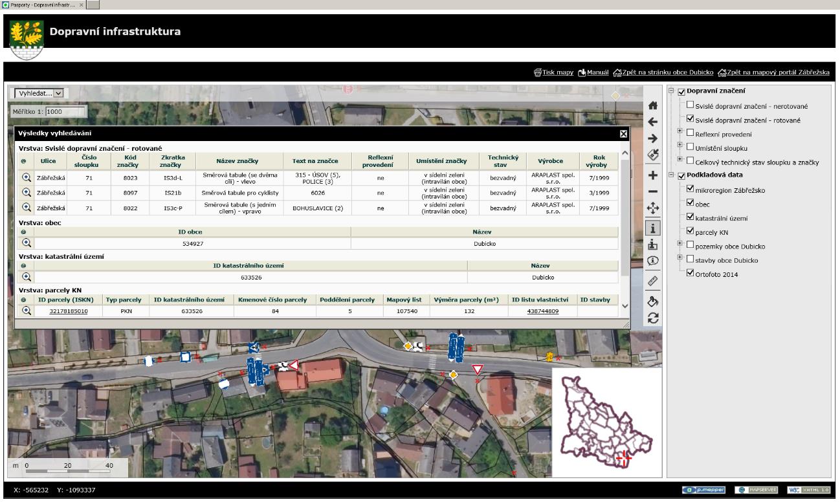Screen dimensions: 840x504
Task: Go back to previous map extent
Action: [x=653, y=122]
